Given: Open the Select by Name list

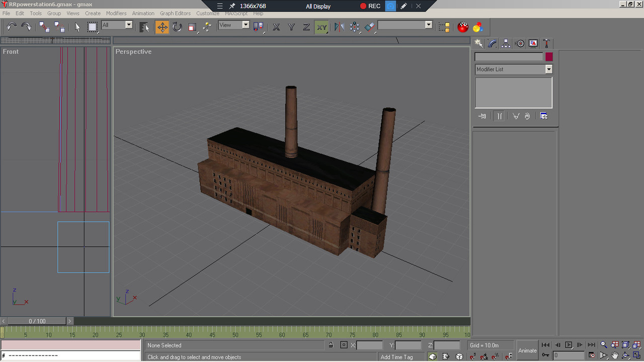Looking at the screenshot, I should pos(144,27).
